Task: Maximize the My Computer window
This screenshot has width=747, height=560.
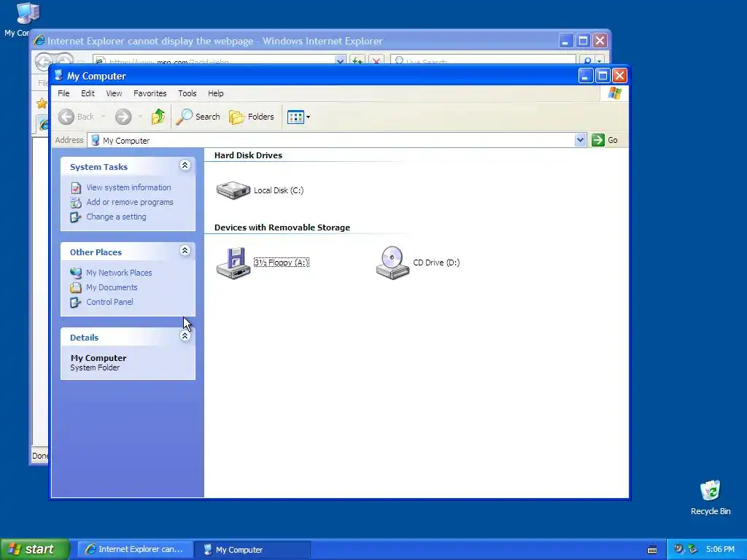Action: (x=602, y=75)
